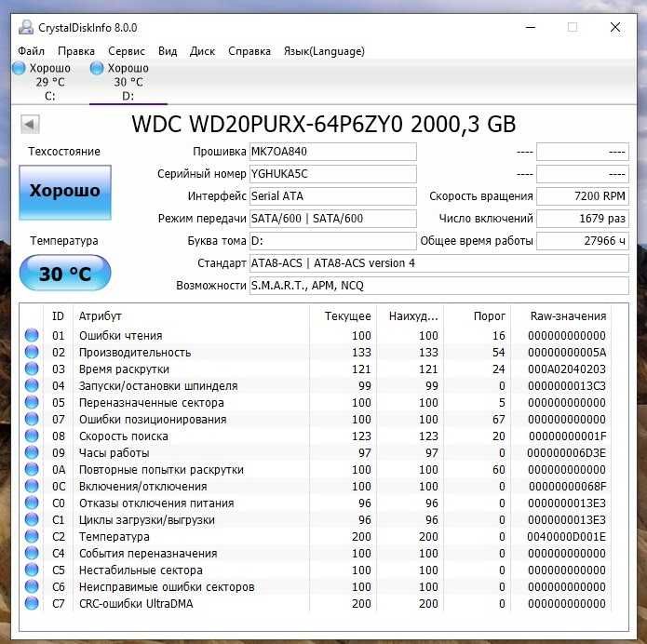Click the previous disk arrow button
Screen dimensions: 647x644
pos(30,124)
